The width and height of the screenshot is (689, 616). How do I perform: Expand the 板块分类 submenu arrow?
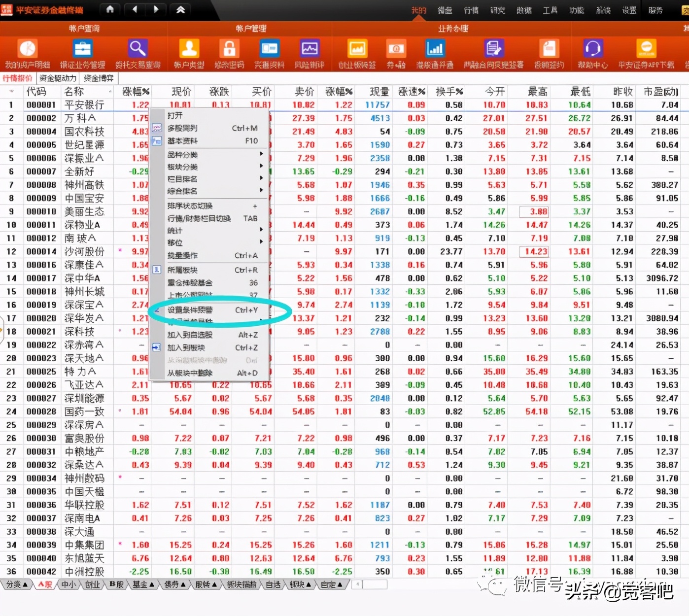[261, 166]
